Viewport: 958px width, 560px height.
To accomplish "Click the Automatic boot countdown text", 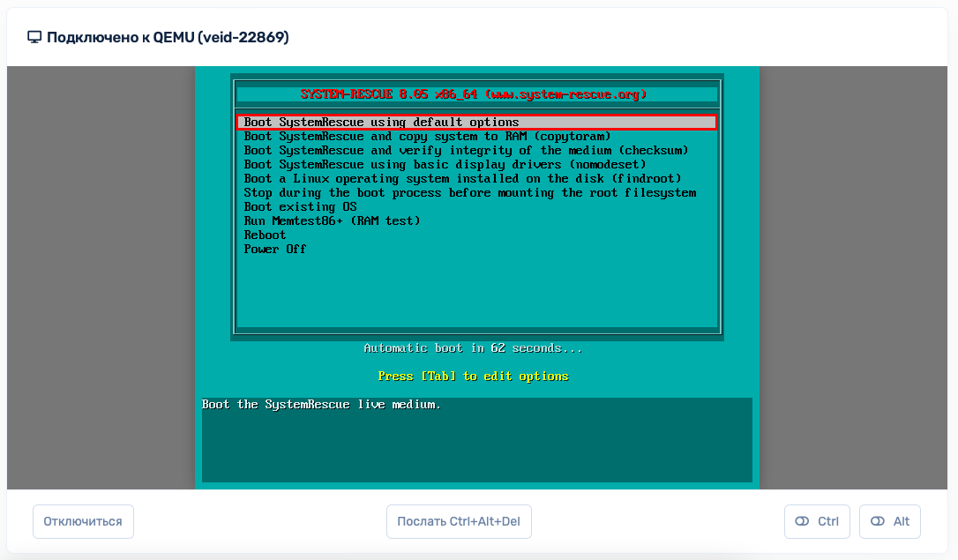I will pos(473,348).
